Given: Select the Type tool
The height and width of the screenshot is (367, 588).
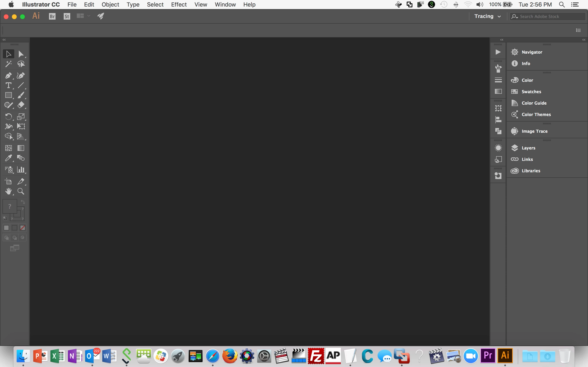Looking at the screenshot, I should (8, 85).
